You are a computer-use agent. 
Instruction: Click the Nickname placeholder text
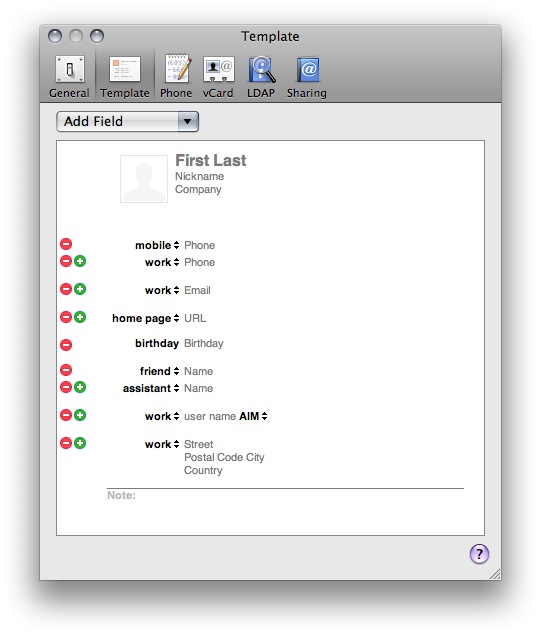click(199, 176)
